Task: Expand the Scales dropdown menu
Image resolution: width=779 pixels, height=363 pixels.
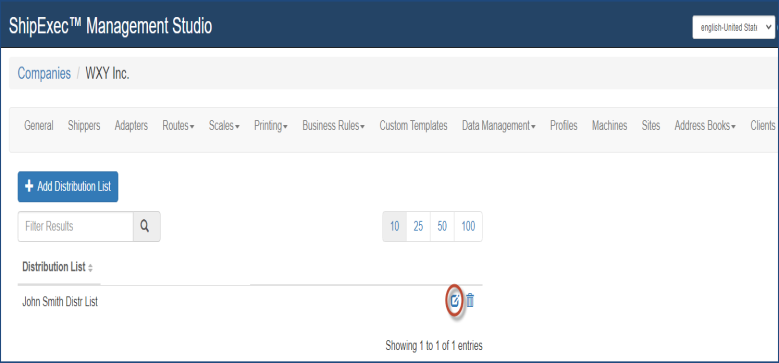Action: pyautogui.click(x=224, y=126)
